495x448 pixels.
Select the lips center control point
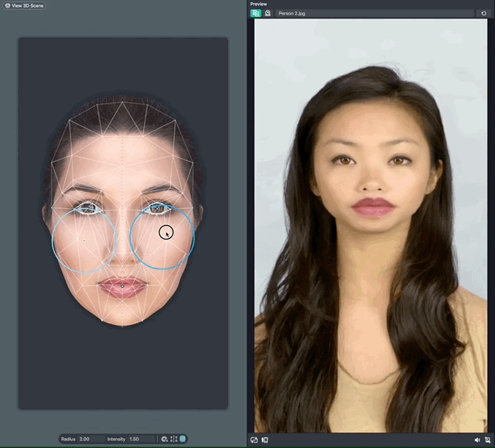122,286
